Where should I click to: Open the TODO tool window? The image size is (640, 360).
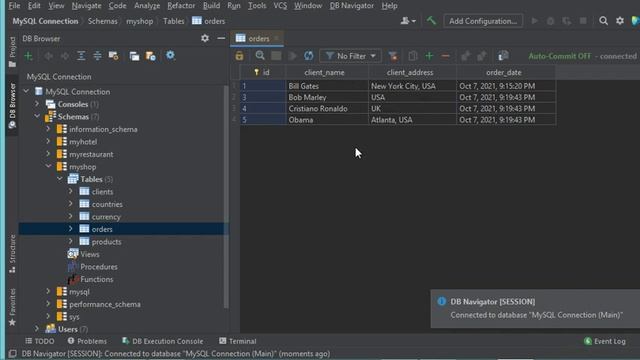(x=40, y=341)
